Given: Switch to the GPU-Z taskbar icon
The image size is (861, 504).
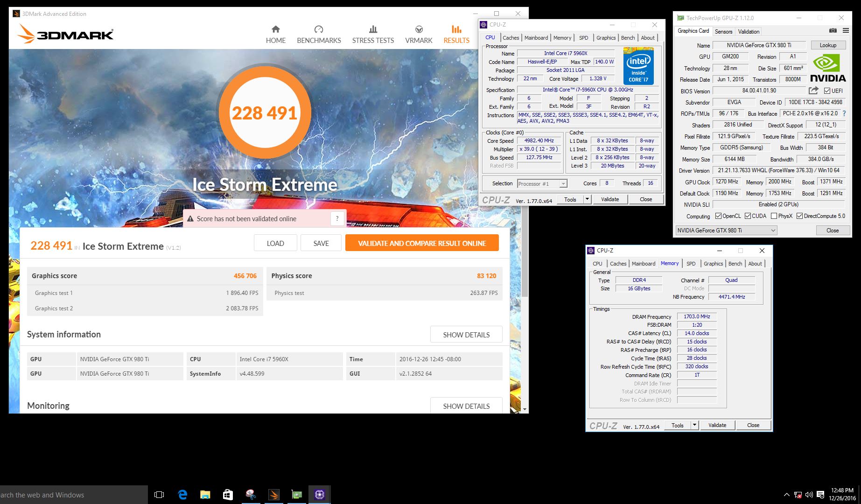Looking at the screenshot, I should coord(296,495).
